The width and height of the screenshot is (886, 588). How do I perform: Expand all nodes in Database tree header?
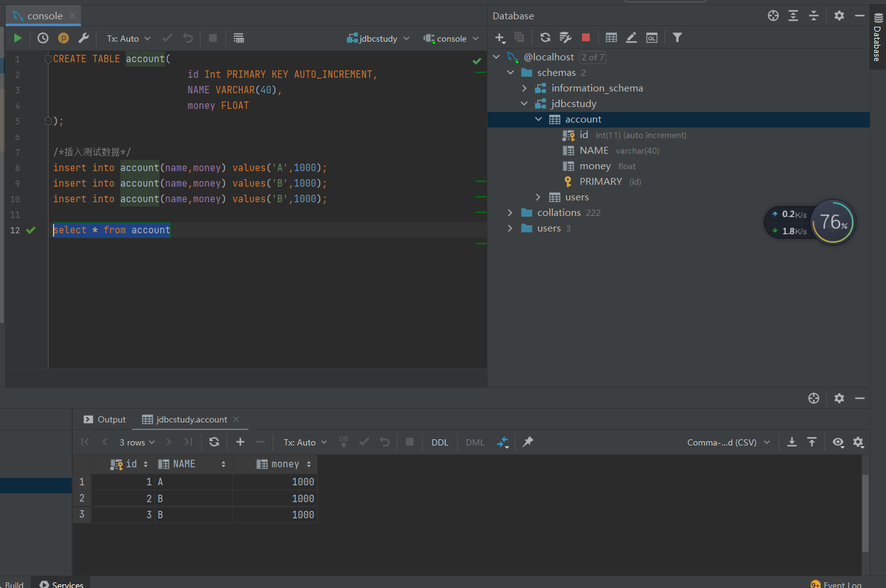coord(793,16)
